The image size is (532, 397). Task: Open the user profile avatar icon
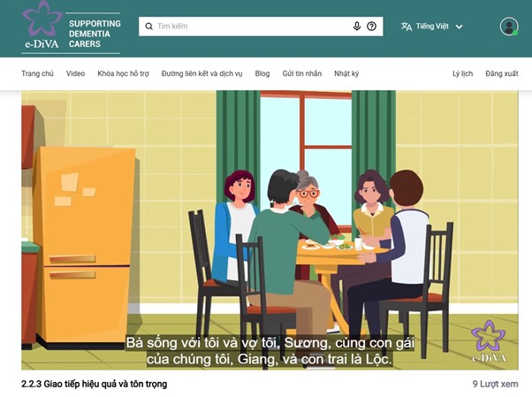[509, 27]
